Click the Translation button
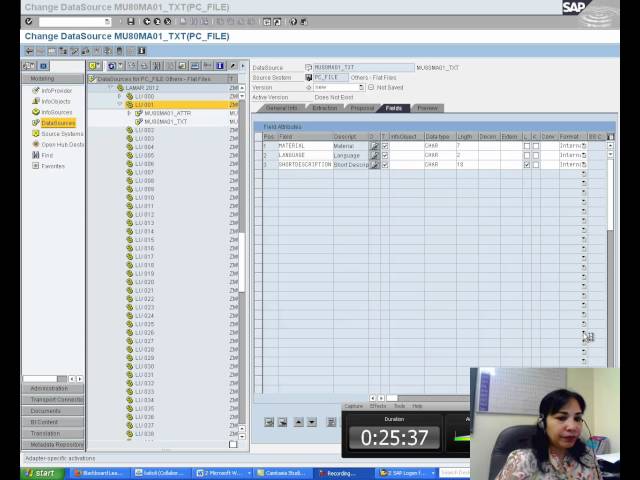 (x=53, y=433)
